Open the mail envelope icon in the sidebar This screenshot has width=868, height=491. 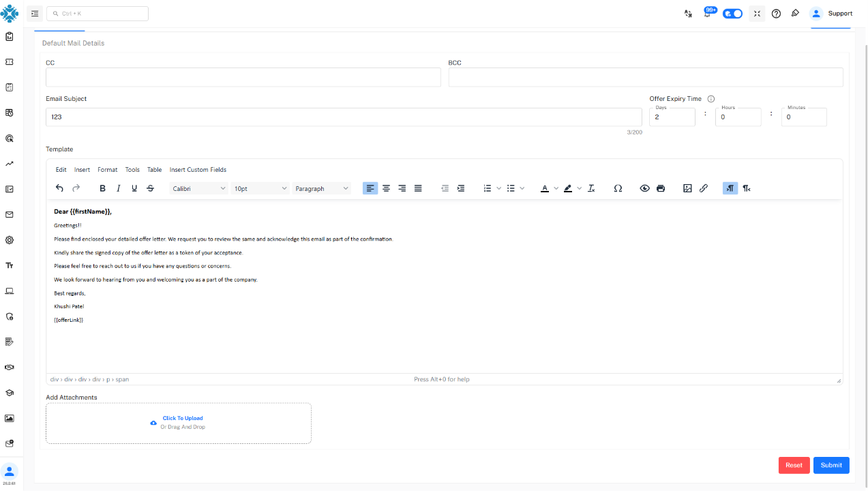tap(10, 214)
